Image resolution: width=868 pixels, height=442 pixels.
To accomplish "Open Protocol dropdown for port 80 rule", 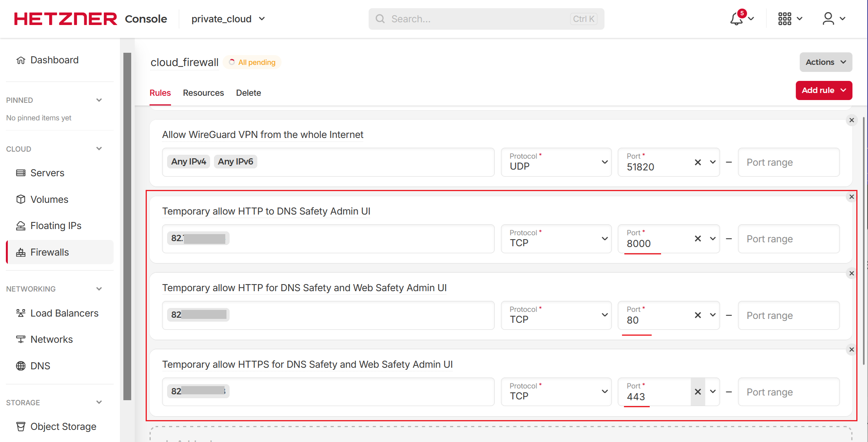I will 556,315.
